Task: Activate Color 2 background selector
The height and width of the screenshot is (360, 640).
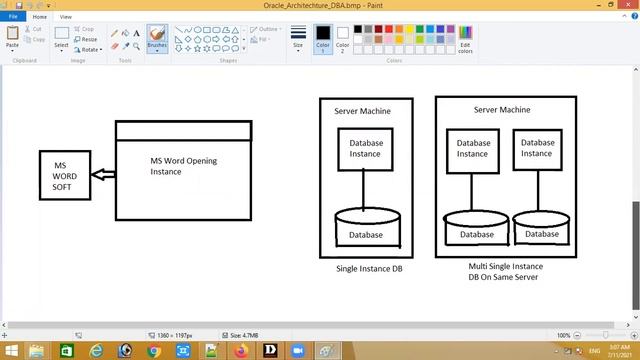Action: pyautogui.click(x=342, y=39)
